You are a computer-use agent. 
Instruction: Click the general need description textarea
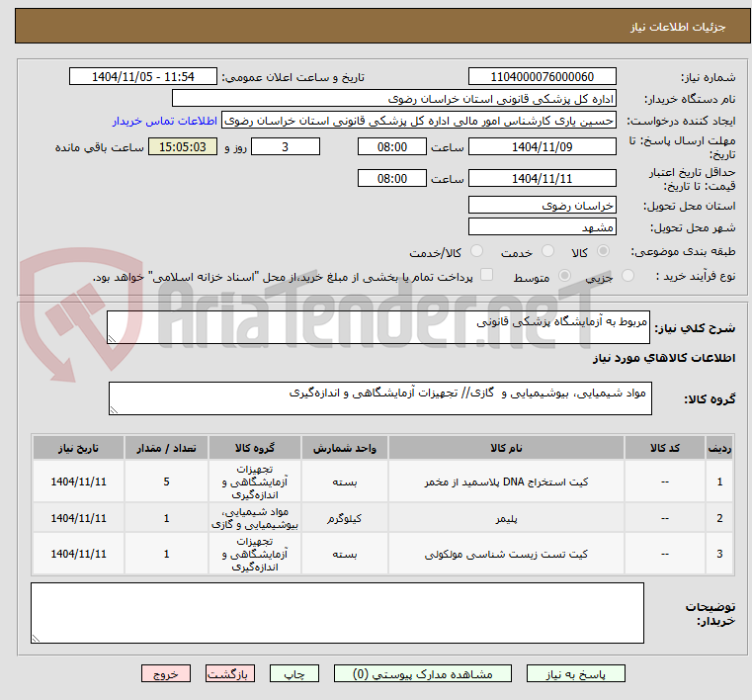[x=377, y=327]
